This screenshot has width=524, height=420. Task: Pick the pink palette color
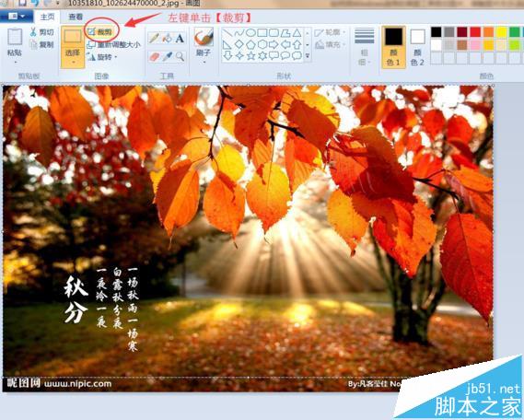(475, 45)
